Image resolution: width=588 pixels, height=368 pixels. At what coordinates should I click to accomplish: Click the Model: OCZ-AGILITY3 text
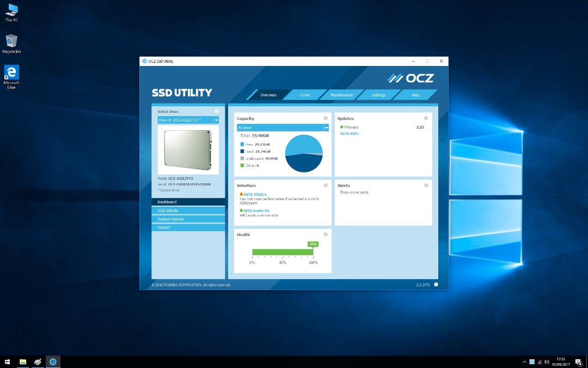(175, 178)
